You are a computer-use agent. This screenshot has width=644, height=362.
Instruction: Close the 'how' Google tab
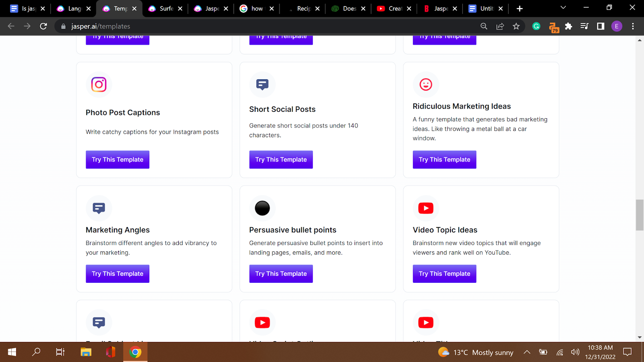[272, 8]
